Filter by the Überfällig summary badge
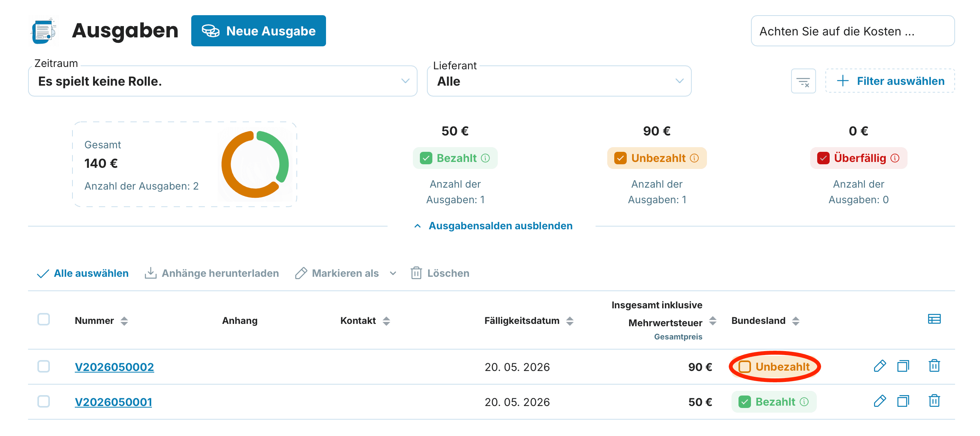This screenshot has height=436, width=980. 858,158
